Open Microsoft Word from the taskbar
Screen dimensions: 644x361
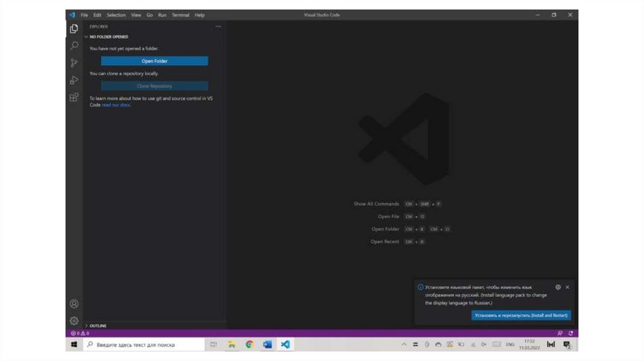click(267, 345)
